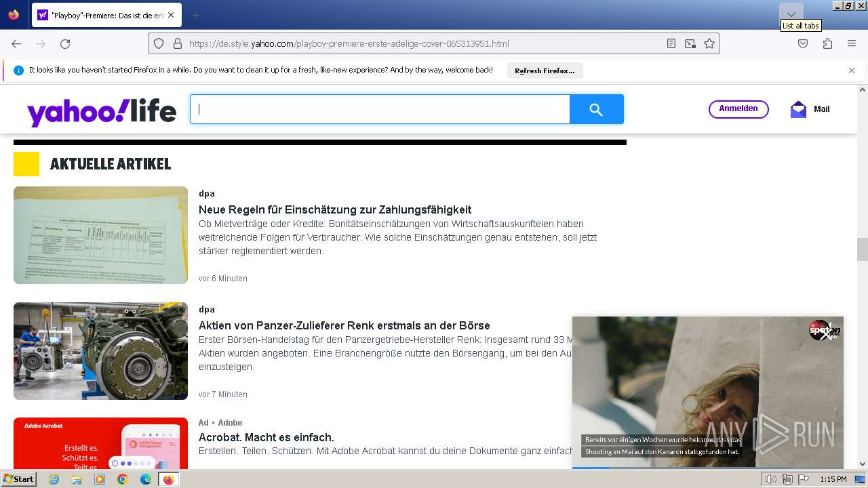
Task: Click the scrollbar up arrow
Action: [862, 89]
